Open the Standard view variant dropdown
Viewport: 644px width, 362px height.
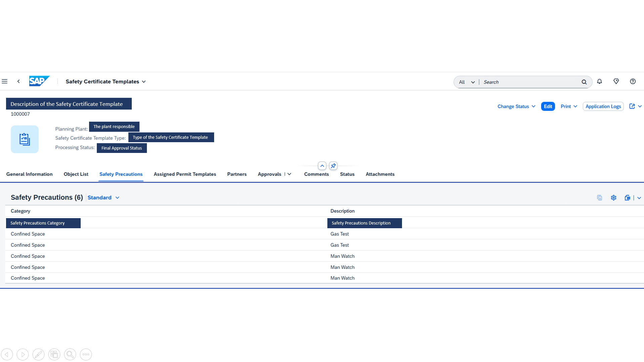103,198
